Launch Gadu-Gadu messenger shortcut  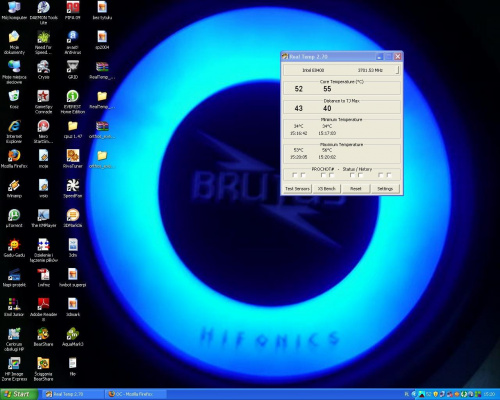pyautogui.click(x=14, y=248)
